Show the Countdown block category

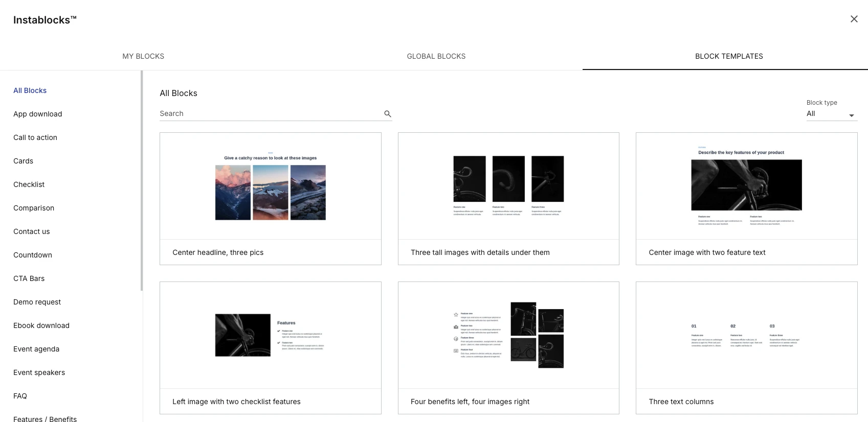33,255
